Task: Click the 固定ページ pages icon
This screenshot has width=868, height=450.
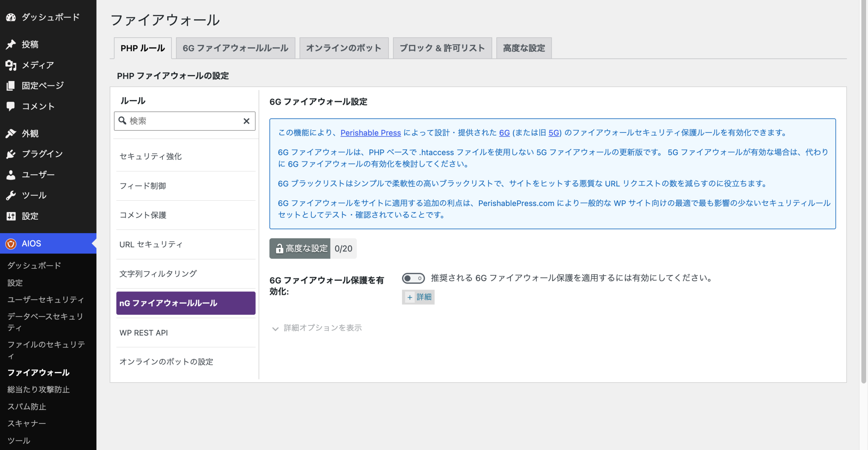Action: [x=11, y=86]
